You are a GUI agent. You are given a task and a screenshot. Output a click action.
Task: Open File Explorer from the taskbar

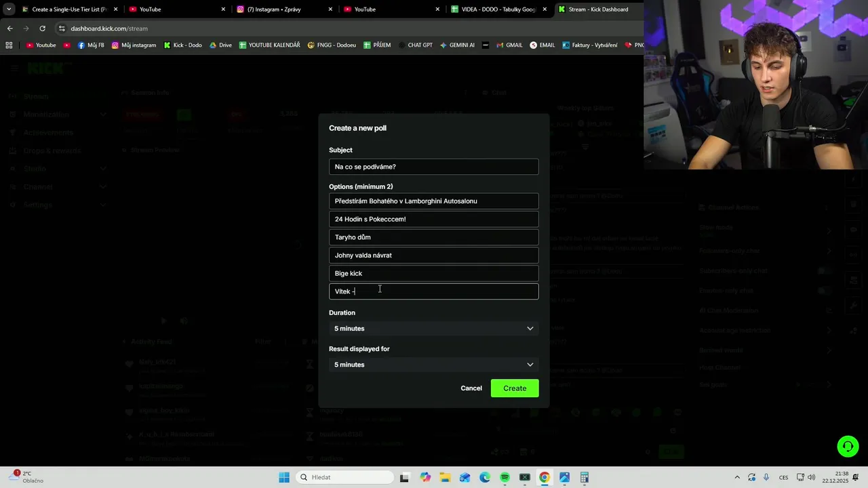point(445,477)
